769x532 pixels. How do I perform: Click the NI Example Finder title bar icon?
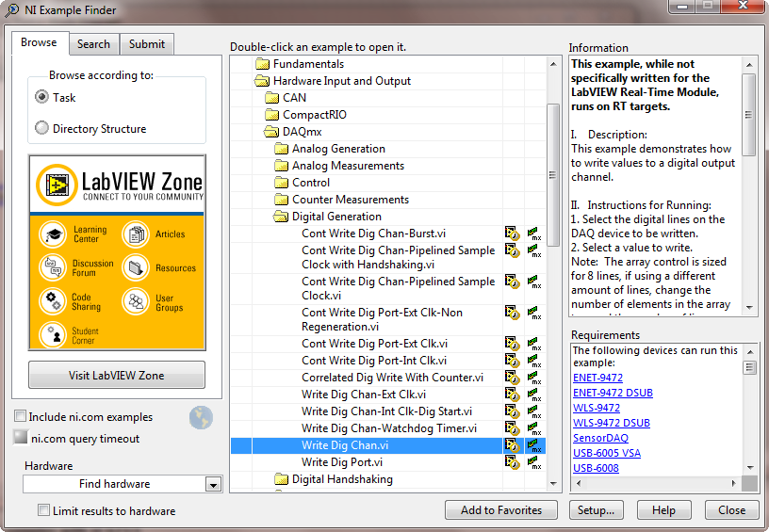pyautogui.click(x=11, y=10)
